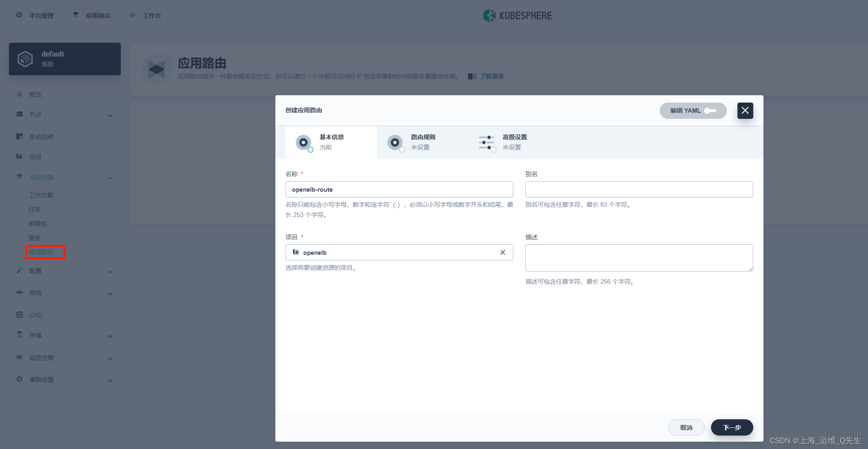The width and height of the screenshot is (868, 449).
Task: Collapse the 应用负载 sidebar menu
Action: point(110,178)
